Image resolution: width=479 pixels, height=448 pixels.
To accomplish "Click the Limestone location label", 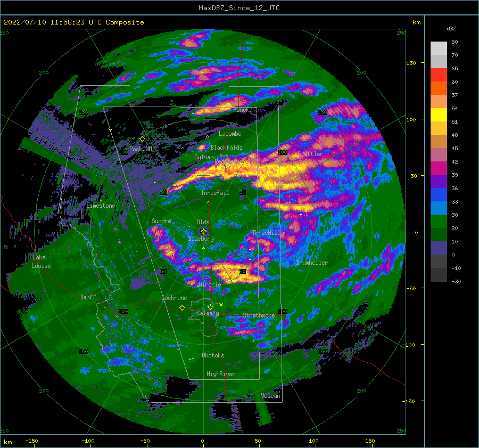I will click(101, 206).
